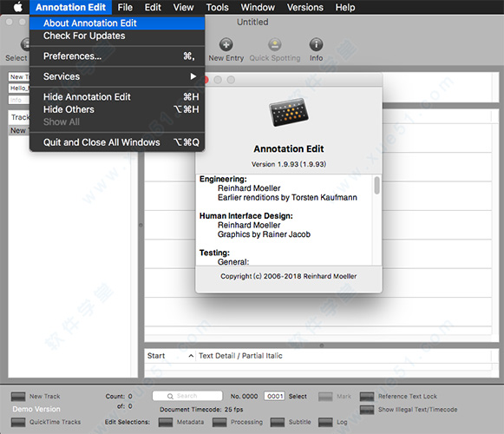
Task: Choose Check For Updates
Action: tap(117, 36)
